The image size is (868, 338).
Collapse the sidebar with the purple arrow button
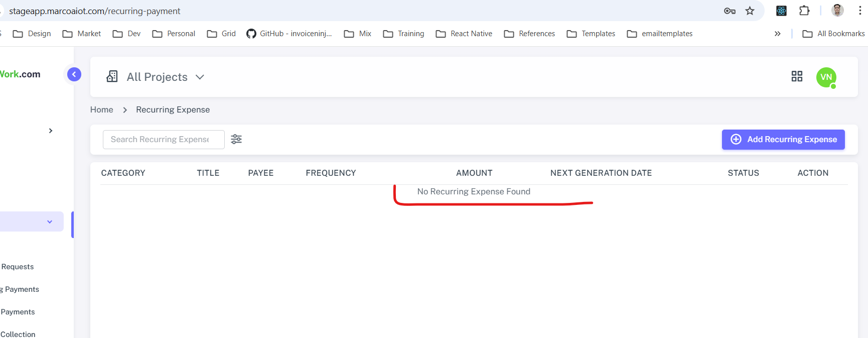74,74
